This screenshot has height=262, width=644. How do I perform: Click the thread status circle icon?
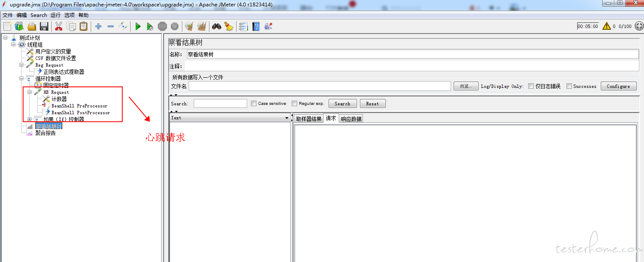(639, 26)
